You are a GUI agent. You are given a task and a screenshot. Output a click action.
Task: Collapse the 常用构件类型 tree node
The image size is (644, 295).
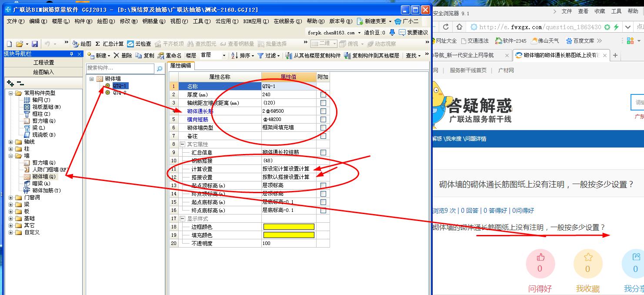point(11,93)
